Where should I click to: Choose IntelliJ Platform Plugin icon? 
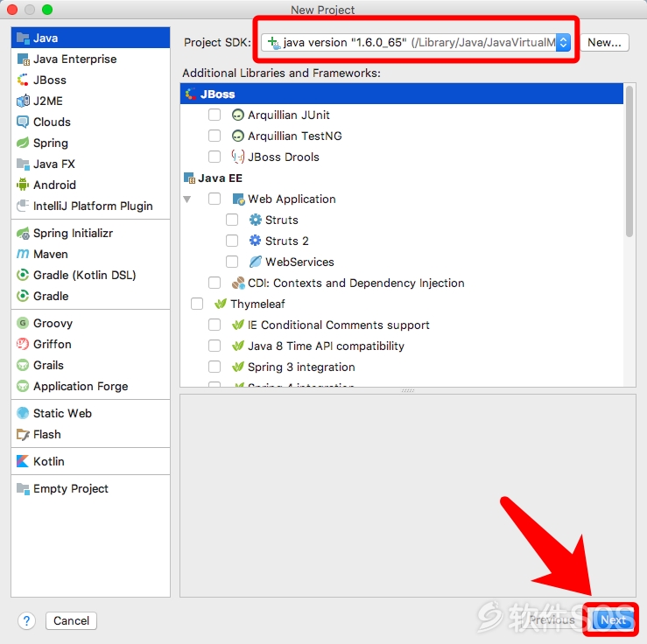pyautogui.click(x=23, y=206)
